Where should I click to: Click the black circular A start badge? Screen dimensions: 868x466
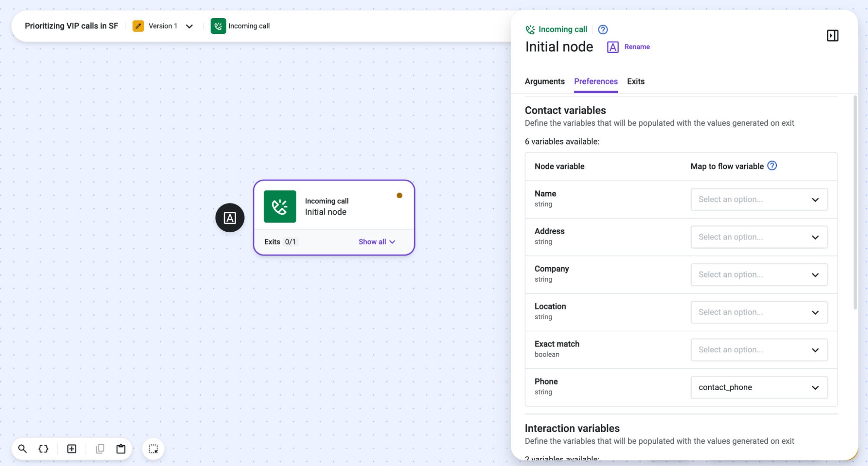coord(230,218)
